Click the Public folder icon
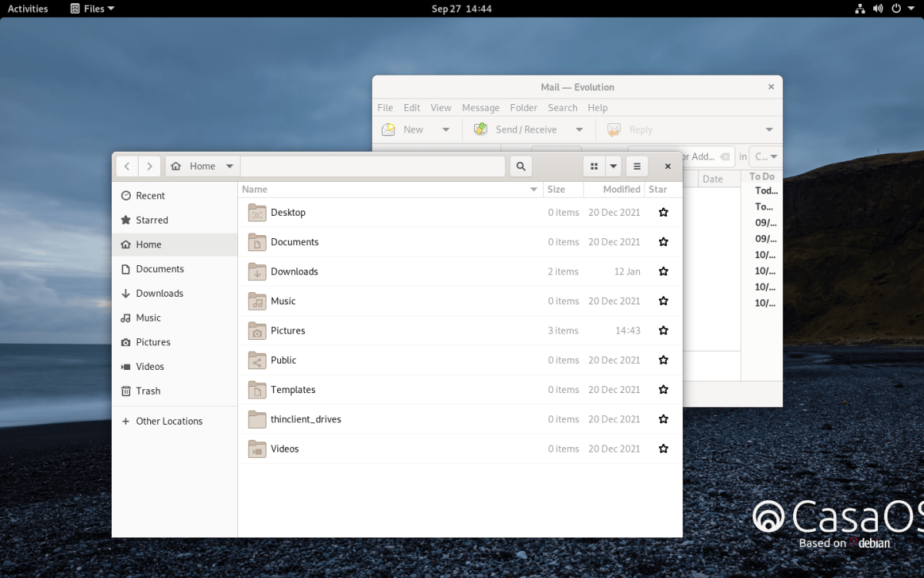Viewport: 924px width, 578px height. point(257,360)
